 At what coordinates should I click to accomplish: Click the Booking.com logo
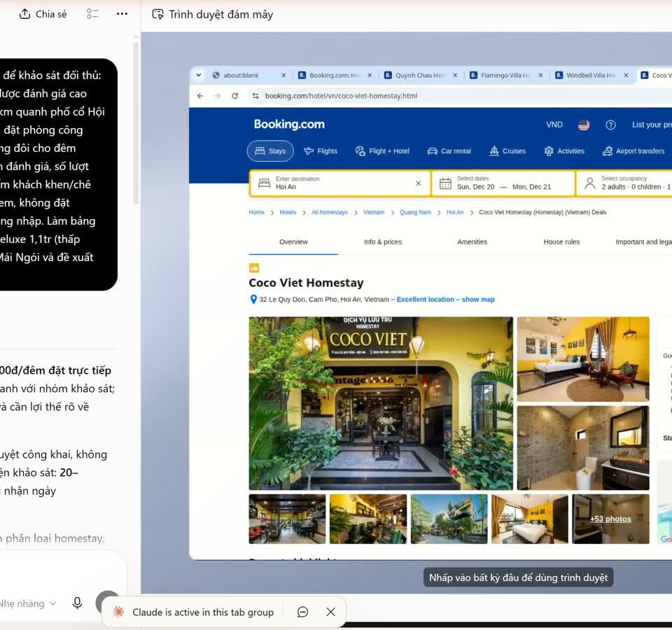pyautogui.click(x=289, y=125)
